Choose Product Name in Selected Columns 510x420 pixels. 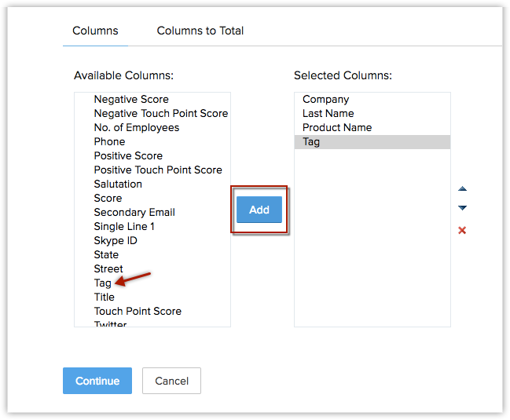[x=337, y=127]
